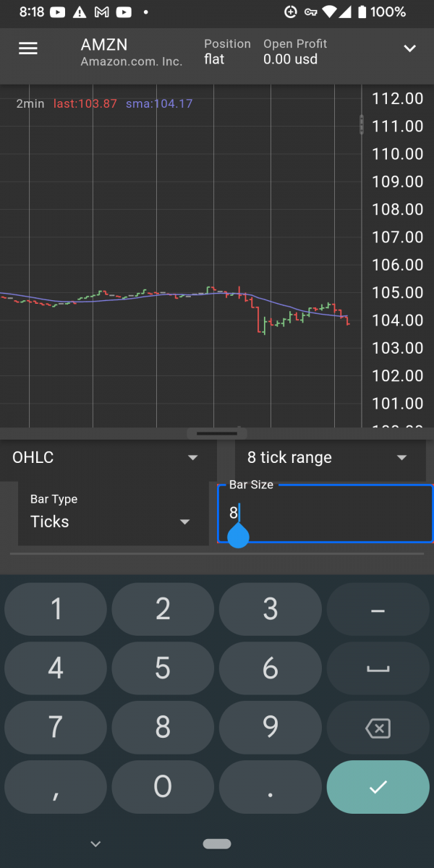Select the AMZN symbol title

click(104, 45)
